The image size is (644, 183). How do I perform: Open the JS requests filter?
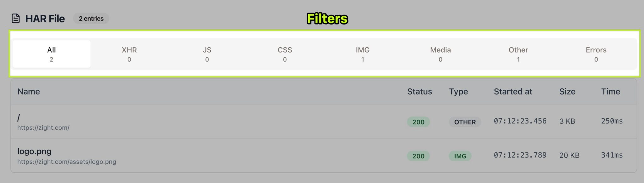point(207,54)
